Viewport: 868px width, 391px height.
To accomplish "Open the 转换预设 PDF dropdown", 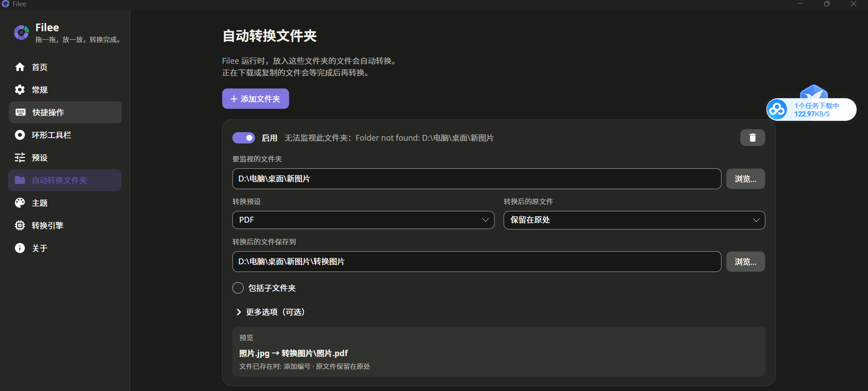I will 363,220.
